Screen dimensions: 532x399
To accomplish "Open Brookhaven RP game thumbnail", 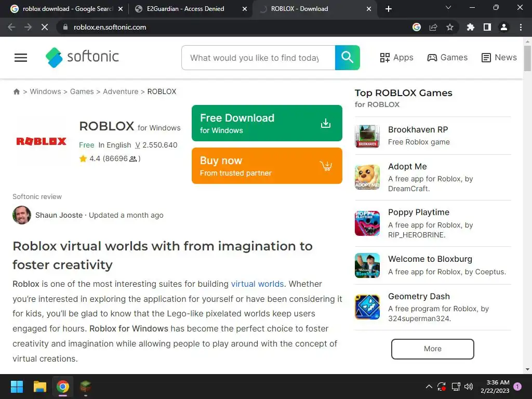I will (367, 136).
